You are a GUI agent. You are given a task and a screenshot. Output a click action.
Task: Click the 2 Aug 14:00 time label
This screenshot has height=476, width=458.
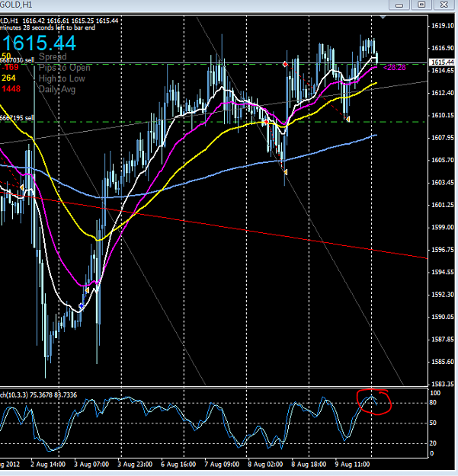[48, 465]
